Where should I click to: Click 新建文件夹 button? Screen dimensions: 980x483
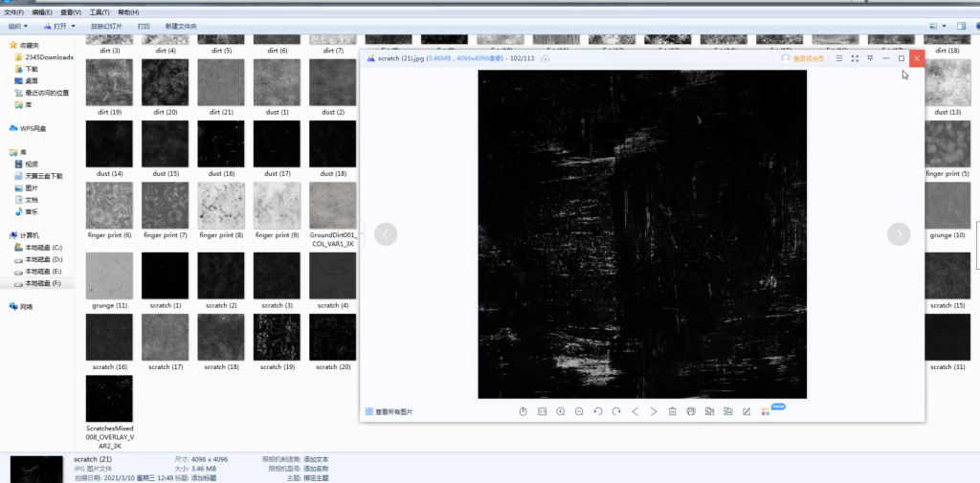tap(181, 27)
